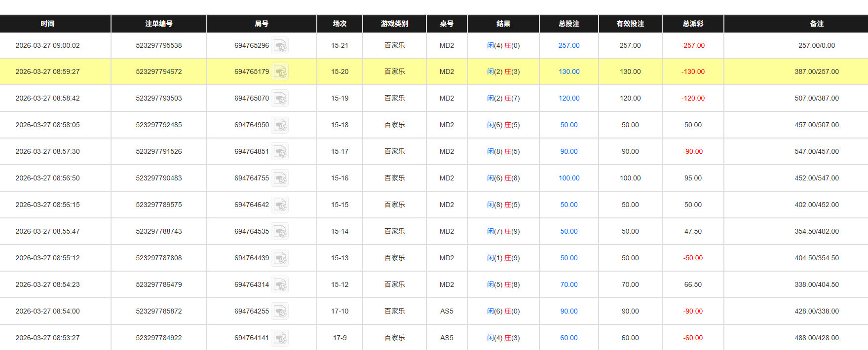
Task: Select bet slip number 523297790483
Action: [159, 178]
